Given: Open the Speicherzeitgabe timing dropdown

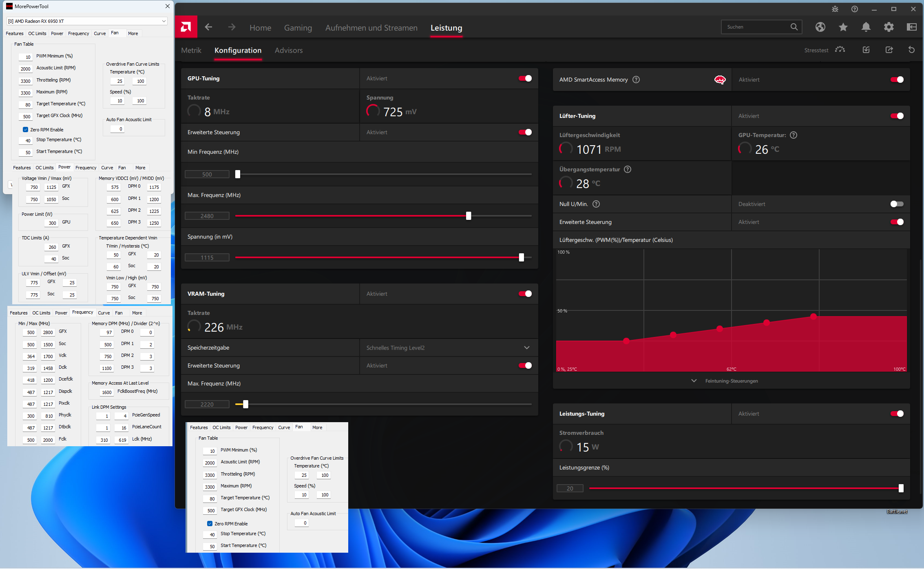Looking at the screenshot, I should click(x=526, y=348).
